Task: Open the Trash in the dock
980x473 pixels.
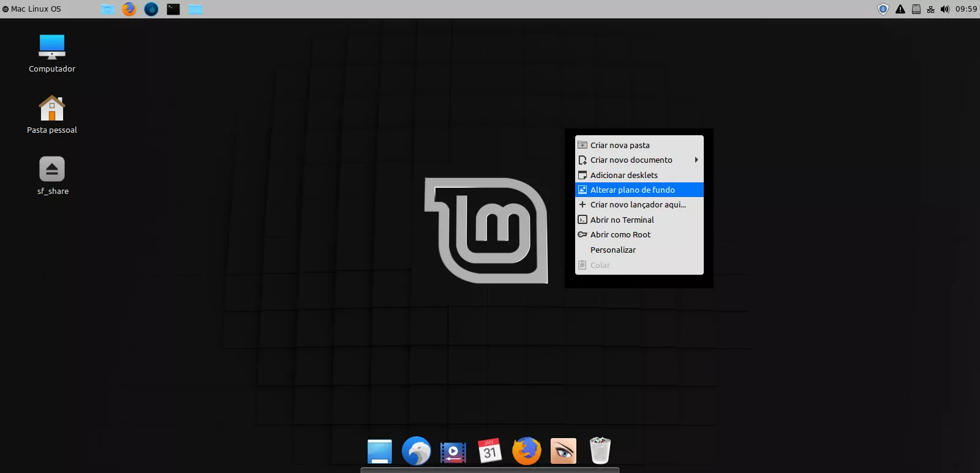Action: click(600, 451)
